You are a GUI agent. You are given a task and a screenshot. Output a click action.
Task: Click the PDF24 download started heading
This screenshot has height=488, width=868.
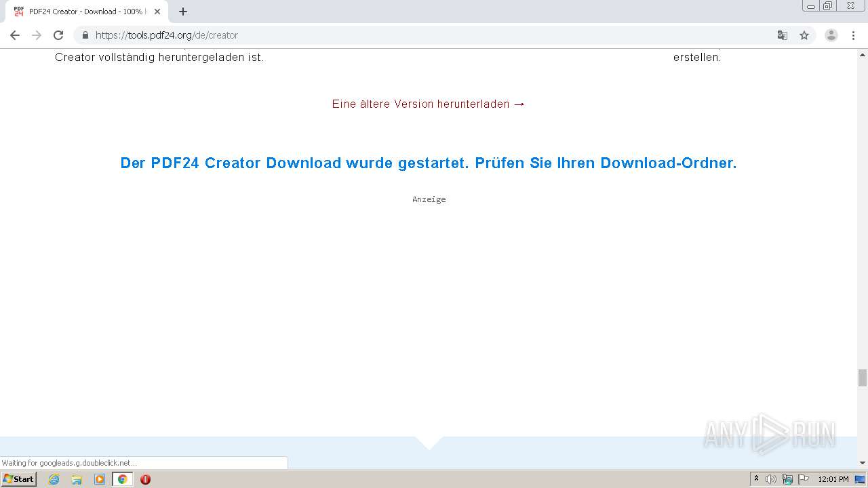pos(429,163)
